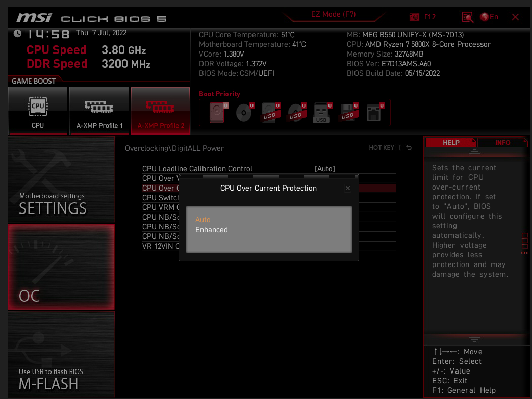
Task: Click the Overclocking\DigitALL Power breadcrumb
Action: point(174,148)
